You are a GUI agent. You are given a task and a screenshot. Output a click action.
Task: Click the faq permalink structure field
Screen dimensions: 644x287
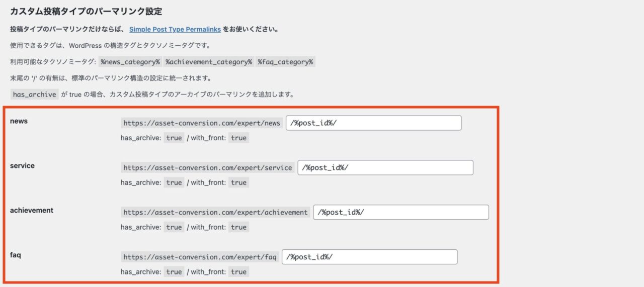(370, 257)
